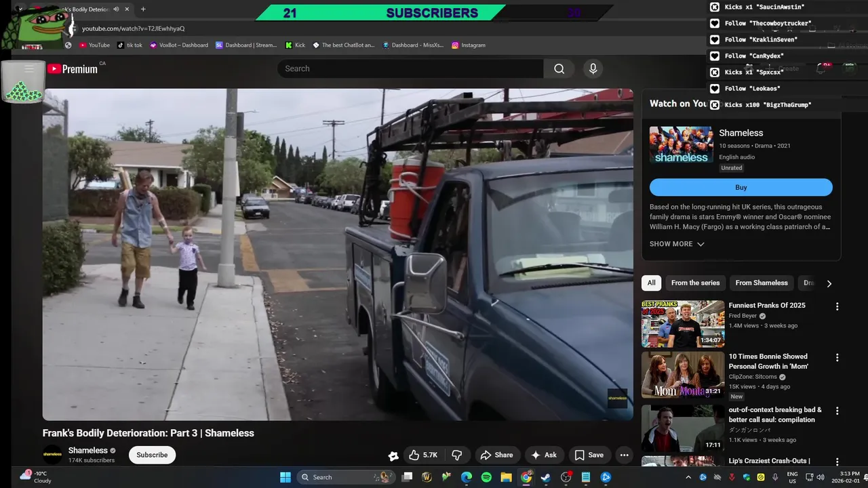Image resolution: width=868 pixels, height=488 pixels.
Task: Open the Kick bookmark
Action: 295,45
